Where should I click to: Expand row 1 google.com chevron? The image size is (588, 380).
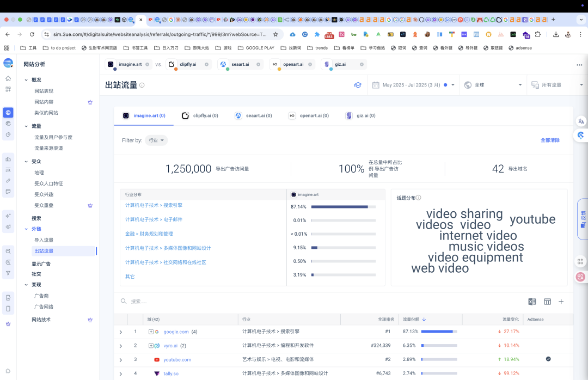pos(121,332)
